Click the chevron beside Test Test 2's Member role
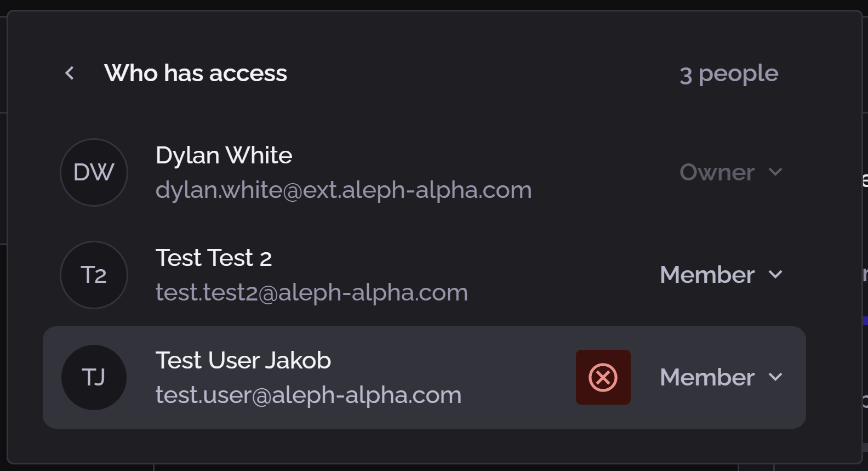This screenshot has height=471, width=868. (x=775, y=274)
